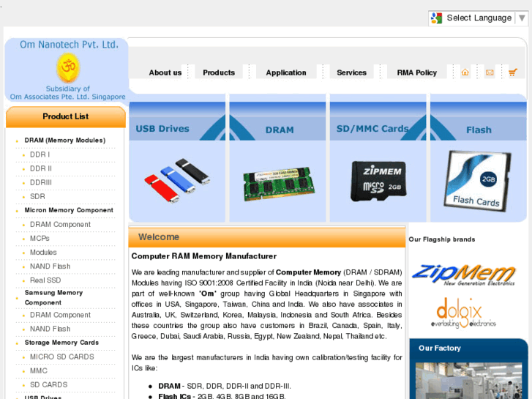Viewport: 532px width, 399px height.
Task: Open Real SSD in product list
Action: (45, 280)
